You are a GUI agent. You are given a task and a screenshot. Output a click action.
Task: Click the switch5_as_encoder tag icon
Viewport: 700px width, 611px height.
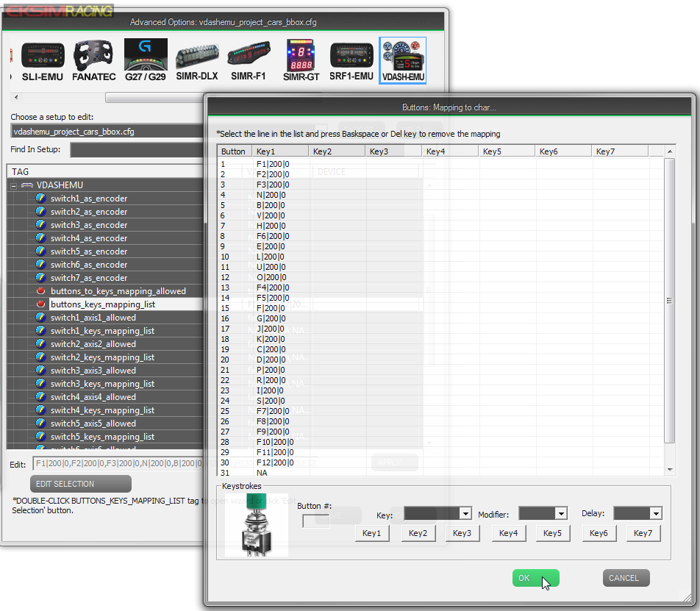40,251
